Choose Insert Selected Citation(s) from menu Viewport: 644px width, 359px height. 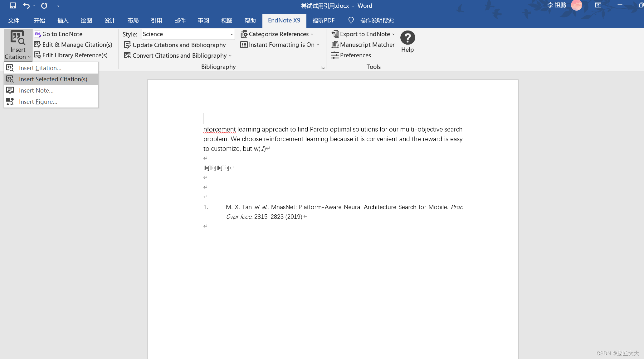pyautogui.click(x=53, y=79)
